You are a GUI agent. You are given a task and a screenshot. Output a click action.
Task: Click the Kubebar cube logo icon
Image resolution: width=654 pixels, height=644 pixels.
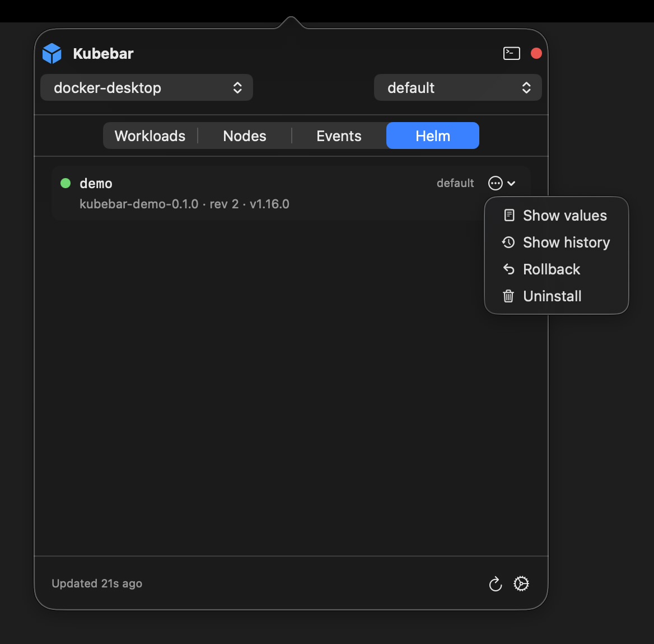(x=52, y=53)
